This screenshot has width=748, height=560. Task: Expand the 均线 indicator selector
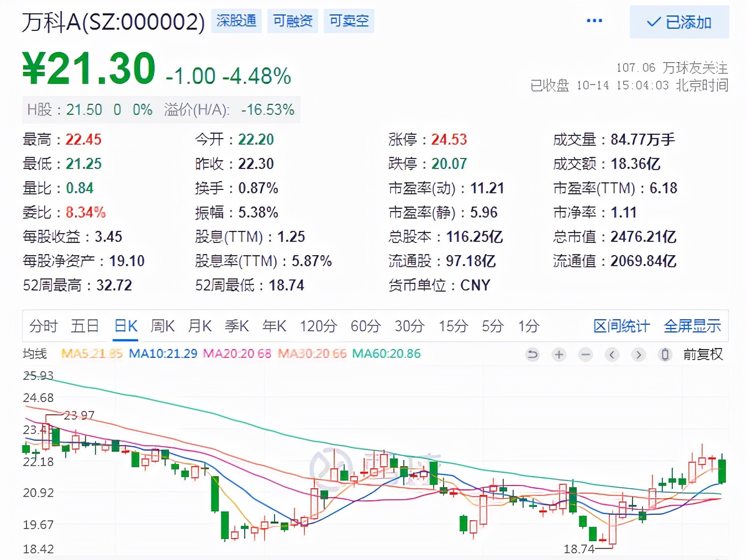click(35, 353)
